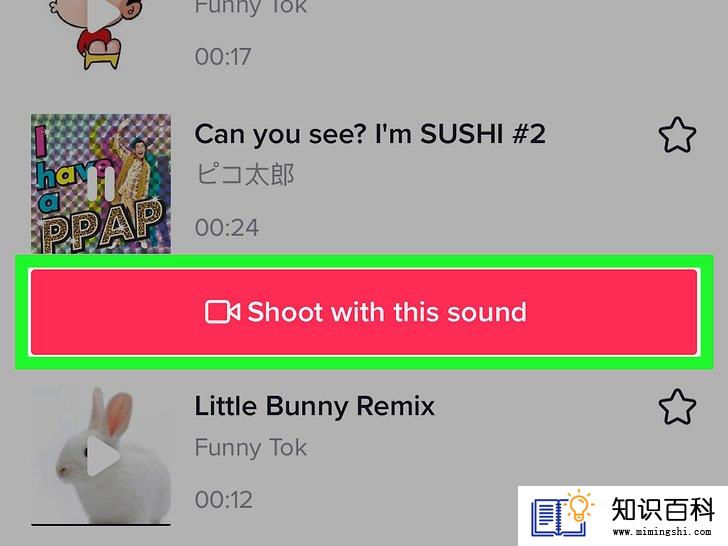The width and height of the screenshot is (728, 546).
Task: Click the lightbulb in the watermark logo
Action: (579, 507)
